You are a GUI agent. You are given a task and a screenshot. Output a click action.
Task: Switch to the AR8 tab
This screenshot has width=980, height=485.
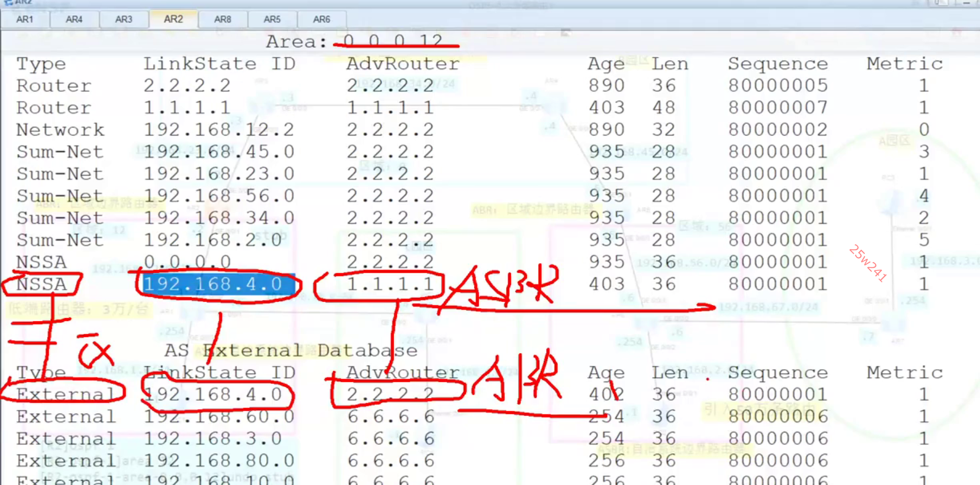pyautogui.click(x=223, y=19)
